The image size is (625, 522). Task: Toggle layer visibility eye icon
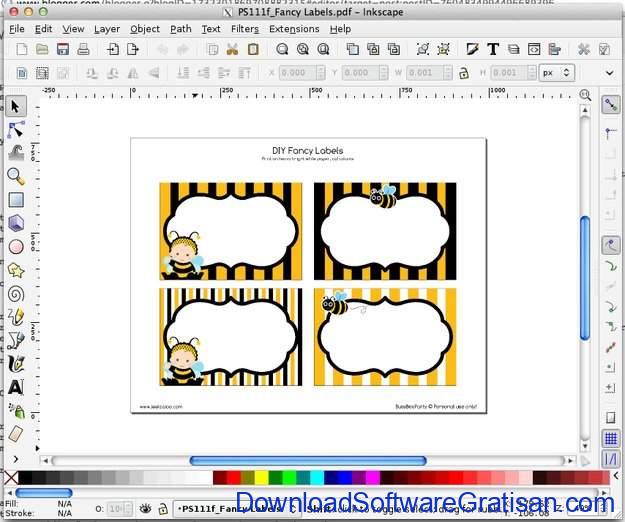[x=145, y=508]
